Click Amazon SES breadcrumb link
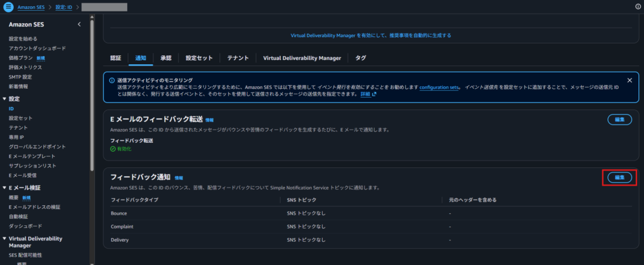The width and height of the screenshot is (644, 265). point(31,7)
